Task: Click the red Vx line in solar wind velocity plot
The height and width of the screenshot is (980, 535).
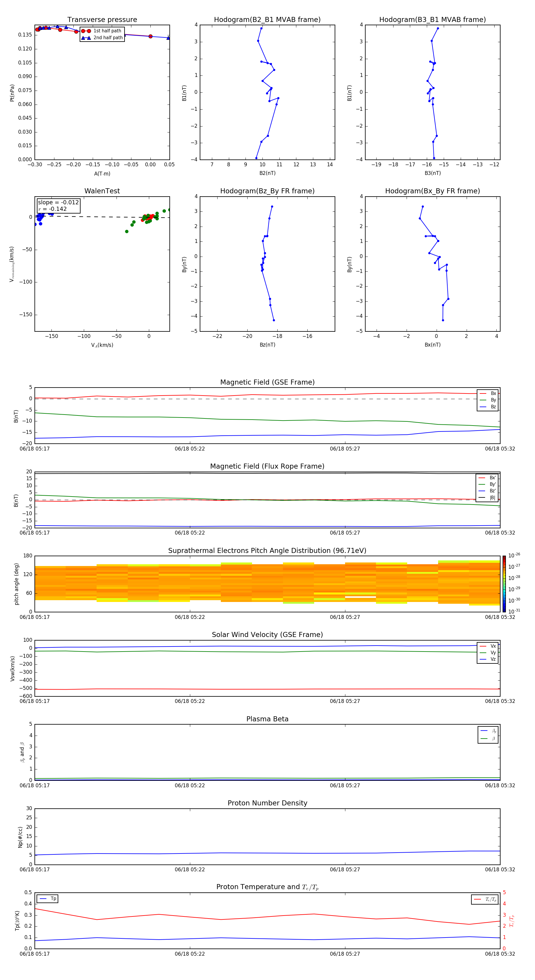Action: coord(267,689)
